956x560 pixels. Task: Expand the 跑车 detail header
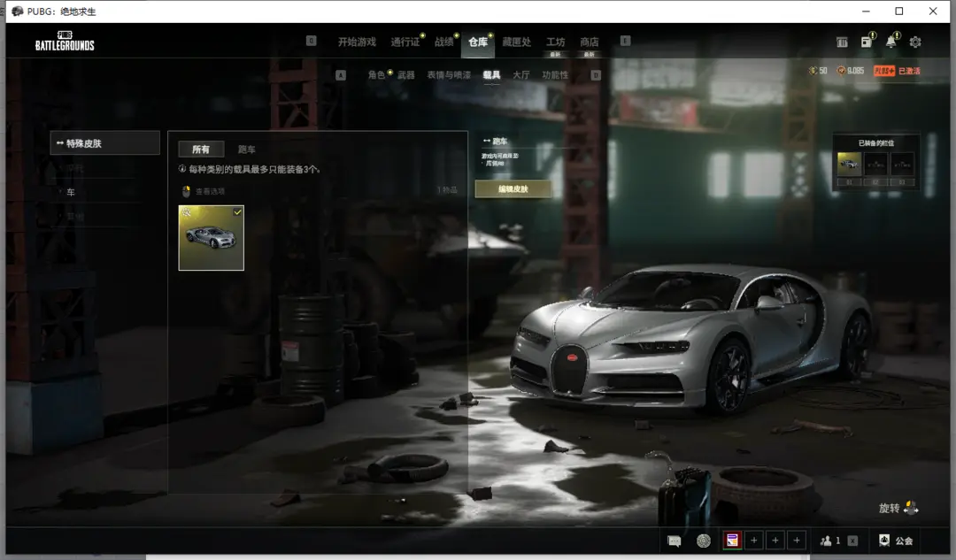pos(495,141)
